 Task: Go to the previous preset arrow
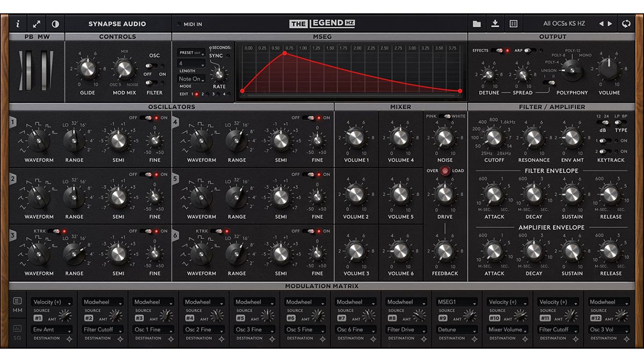click(601, 24)
